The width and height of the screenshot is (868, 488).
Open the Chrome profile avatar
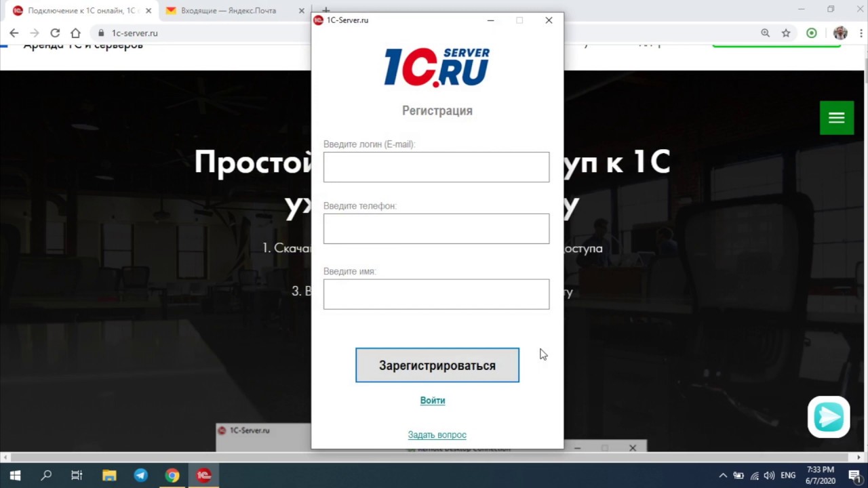(x=840, y=33)
